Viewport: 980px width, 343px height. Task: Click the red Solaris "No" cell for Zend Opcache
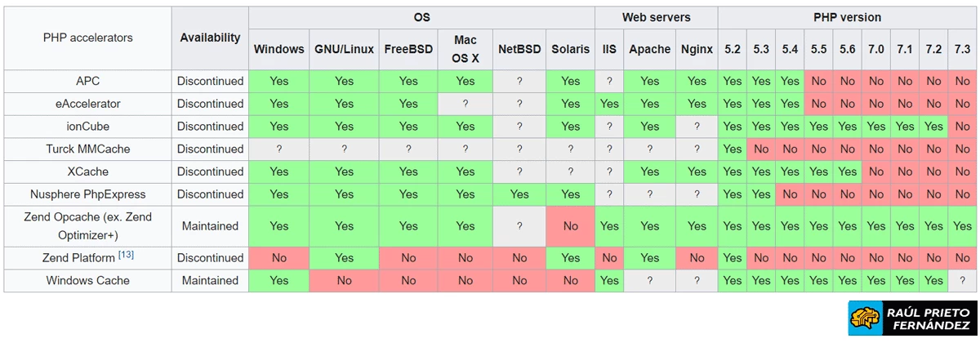pyautogui.click(x=570, y=225)
